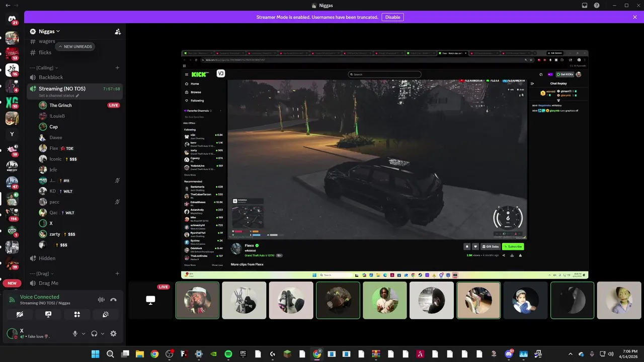Jump to NEW UNREADS

[75, 46]
